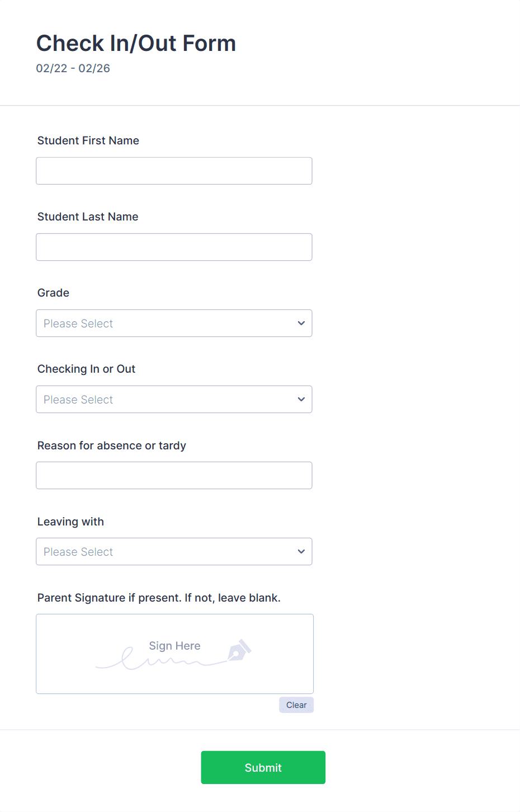Click the Reason for absence or tardy field
Image resolution: width=520 pixels, height=812 pixels.
[174, 475]
